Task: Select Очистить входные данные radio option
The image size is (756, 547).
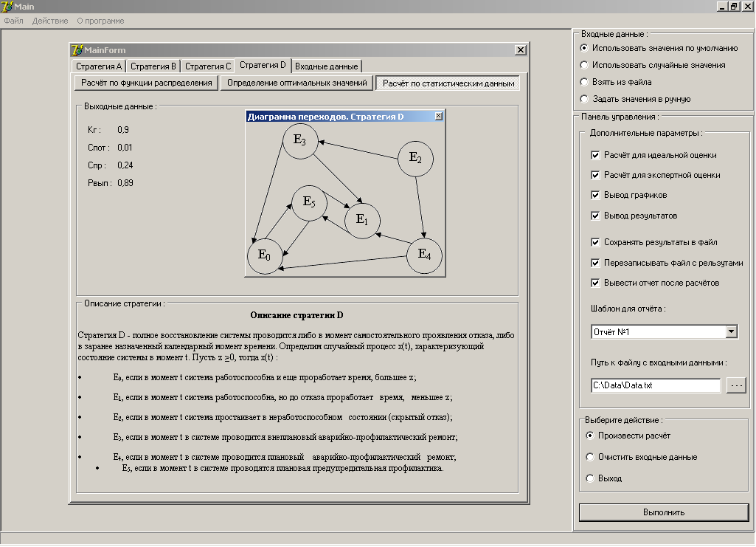Action: coord(642,457)
